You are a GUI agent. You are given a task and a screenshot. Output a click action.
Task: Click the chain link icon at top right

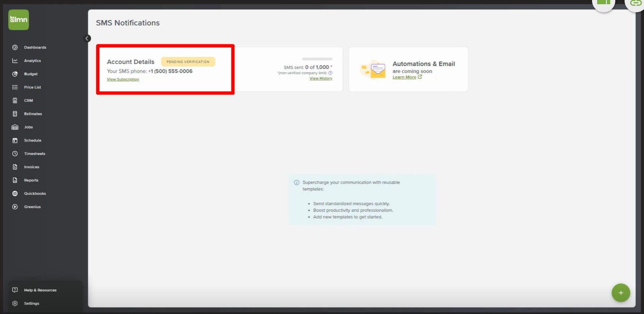(x=635, y=3)
